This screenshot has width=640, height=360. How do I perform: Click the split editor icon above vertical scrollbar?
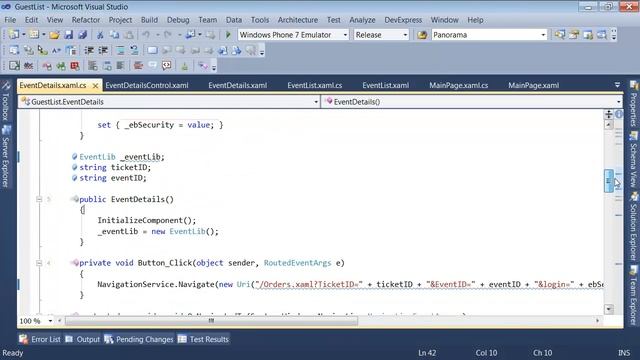(609, 114)
